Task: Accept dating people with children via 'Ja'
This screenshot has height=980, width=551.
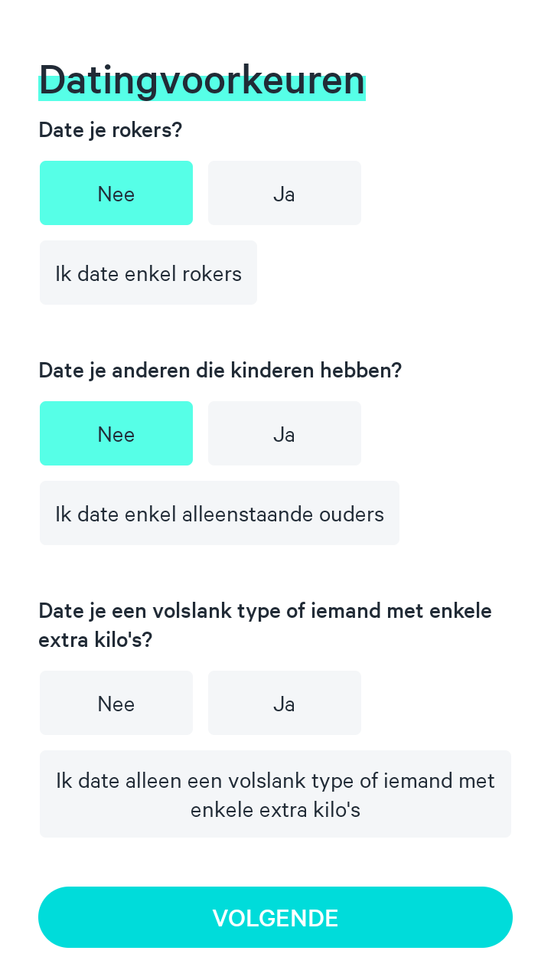Action: [284, 434]
